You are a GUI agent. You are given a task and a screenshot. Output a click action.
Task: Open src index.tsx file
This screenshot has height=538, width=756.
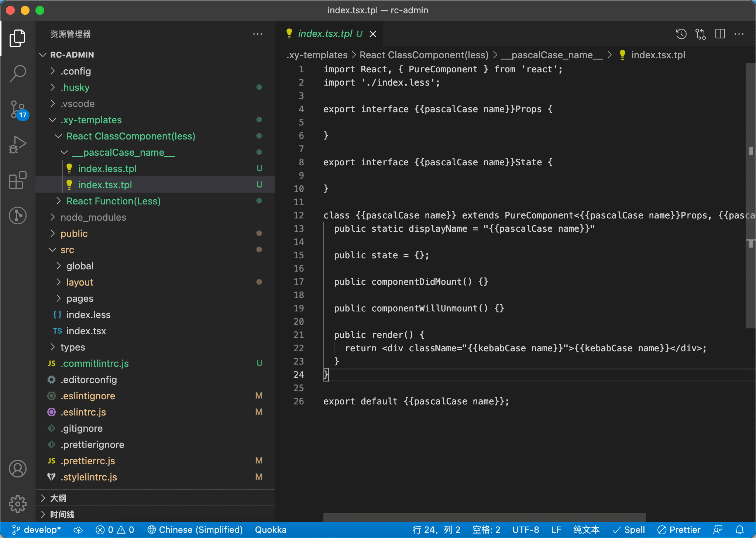click(155, 331)
